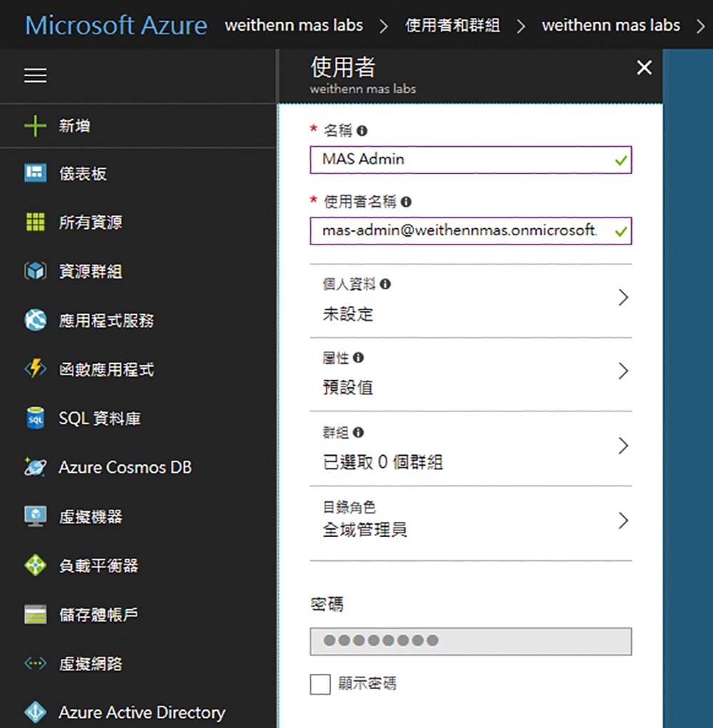Click the Resource groups cube icon
This screenshot has width=713, height=728.
click(35, 271)
